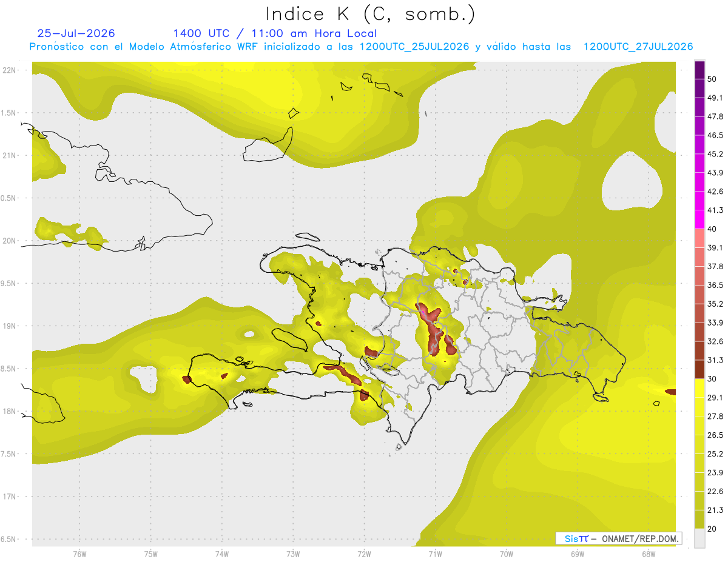Select legend value '39.1'
Image resolution: width=728 pixels, height=562 pixels.
tap(715, 247)
